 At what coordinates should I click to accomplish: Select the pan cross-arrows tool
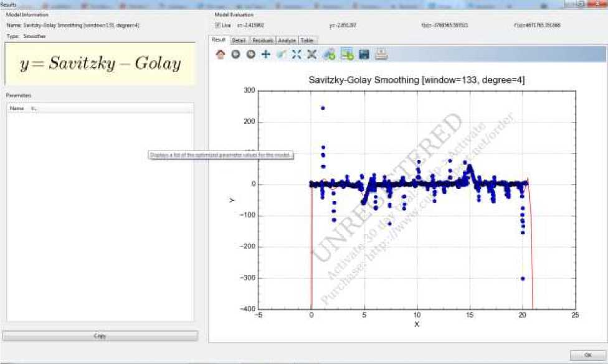pyautogui.click(x=266, y=54)
